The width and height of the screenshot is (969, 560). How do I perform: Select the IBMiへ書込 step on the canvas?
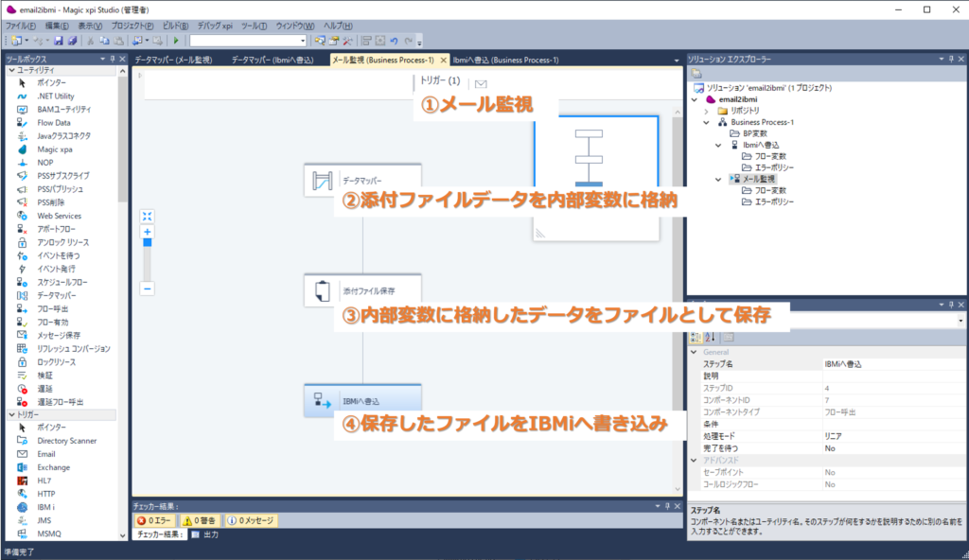click(x=362, y=400)
